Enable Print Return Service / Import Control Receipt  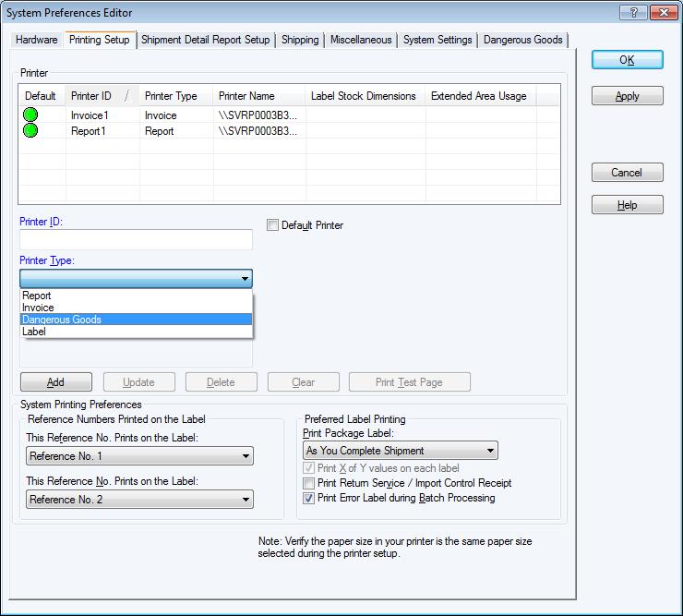[309, 483]
